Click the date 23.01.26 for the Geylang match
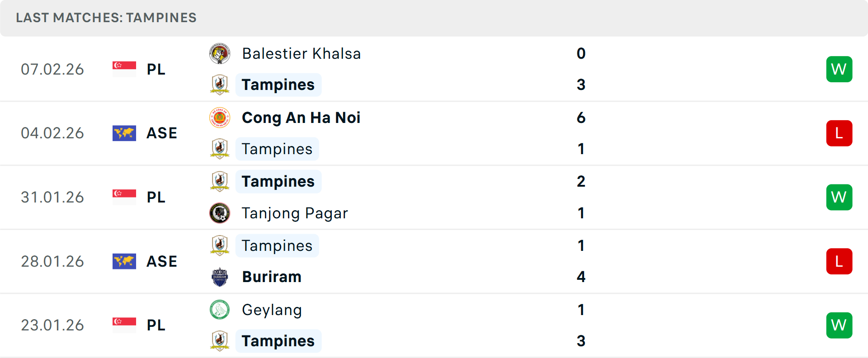The width and height of the screenshot is (868, 358). [x=52, y=325]
